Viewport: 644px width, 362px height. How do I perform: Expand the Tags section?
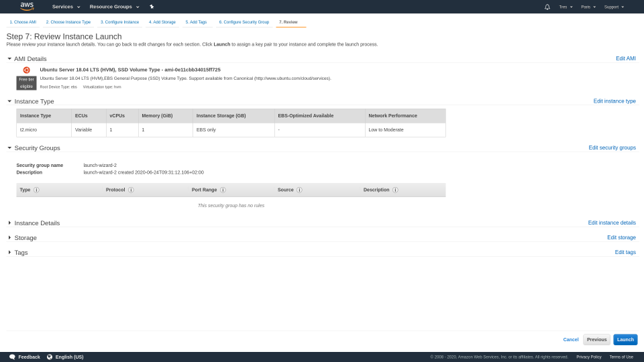click(9, 253)
